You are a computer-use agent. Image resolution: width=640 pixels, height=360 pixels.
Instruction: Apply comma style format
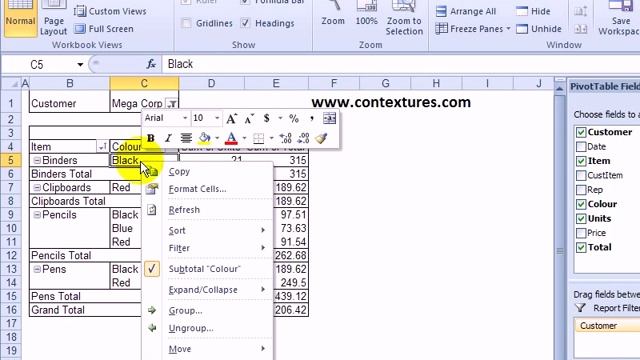(312, 119)
